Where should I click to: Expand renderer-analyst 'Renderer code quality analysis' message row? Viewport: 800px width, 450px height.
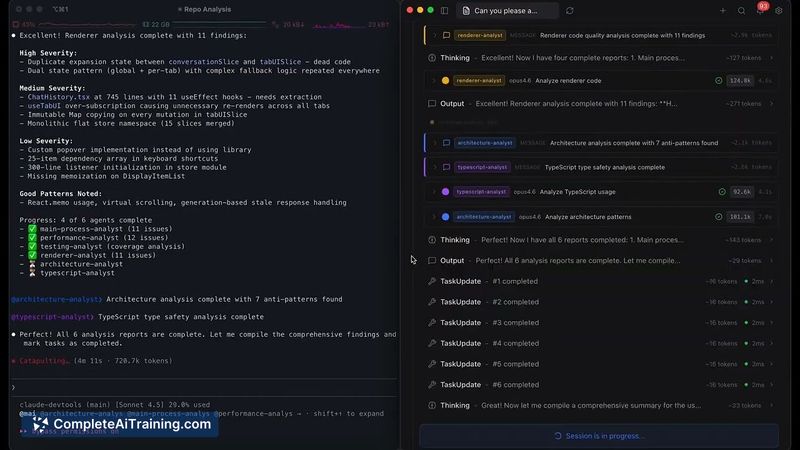click(x=434, y=35)
